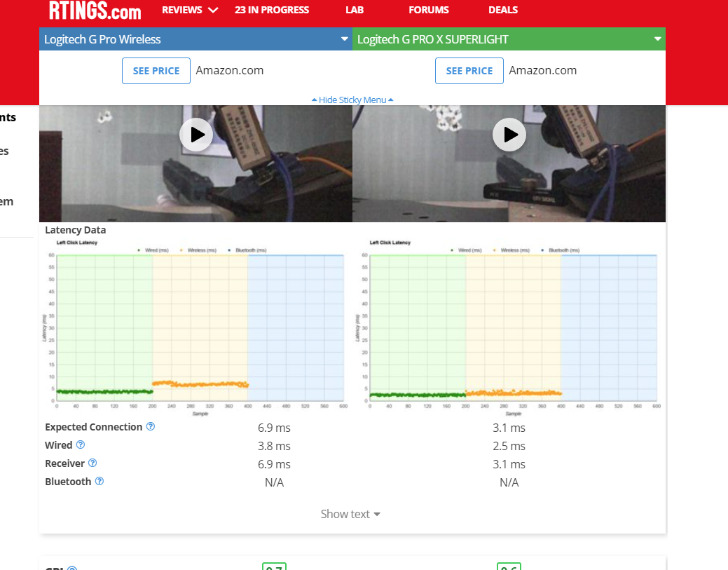Viewport: 728px width, 570px height.
Task: Click See Price for G PRO X SUPERLIGHT
Action: tap(469, 71)
